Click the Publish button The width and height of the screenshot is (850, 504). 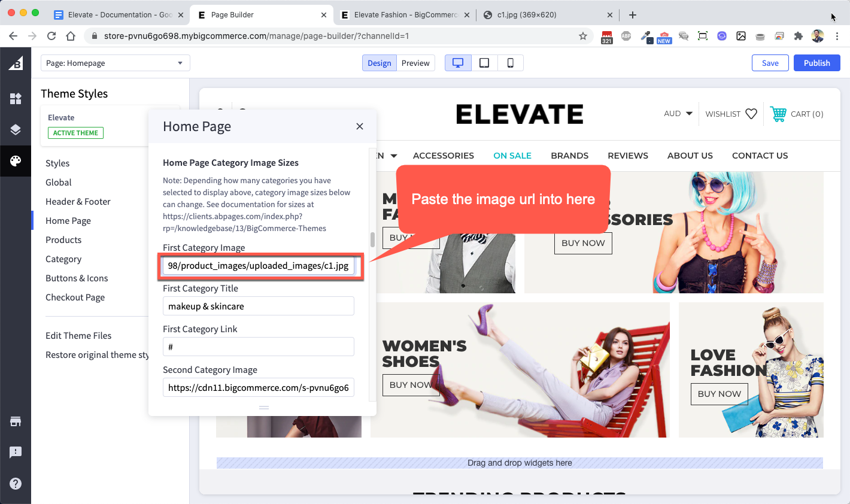click(817, 63)
